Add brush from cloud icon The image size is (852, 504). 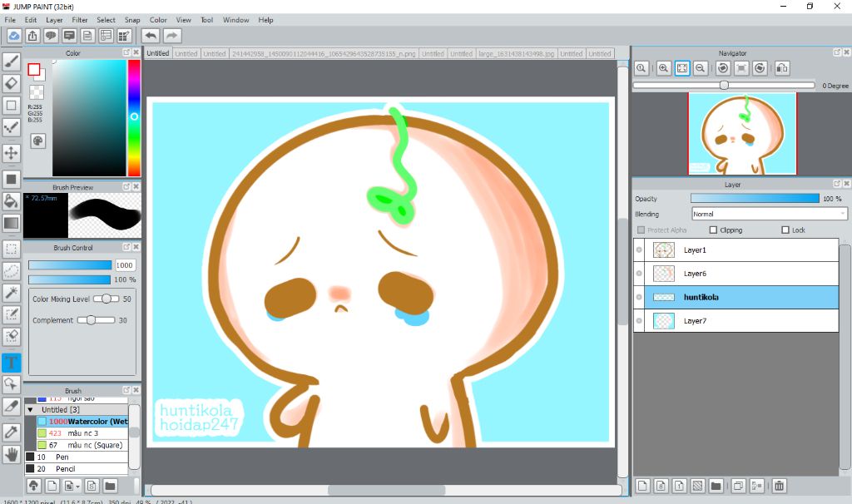coord(33,485)
